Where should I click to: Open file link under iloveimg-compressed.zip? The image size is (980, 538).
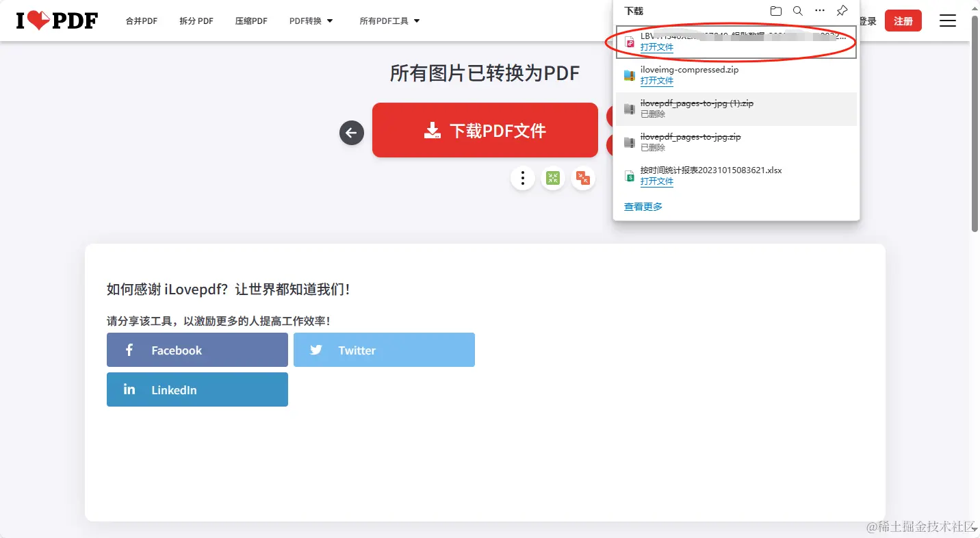tap(657, 81)
